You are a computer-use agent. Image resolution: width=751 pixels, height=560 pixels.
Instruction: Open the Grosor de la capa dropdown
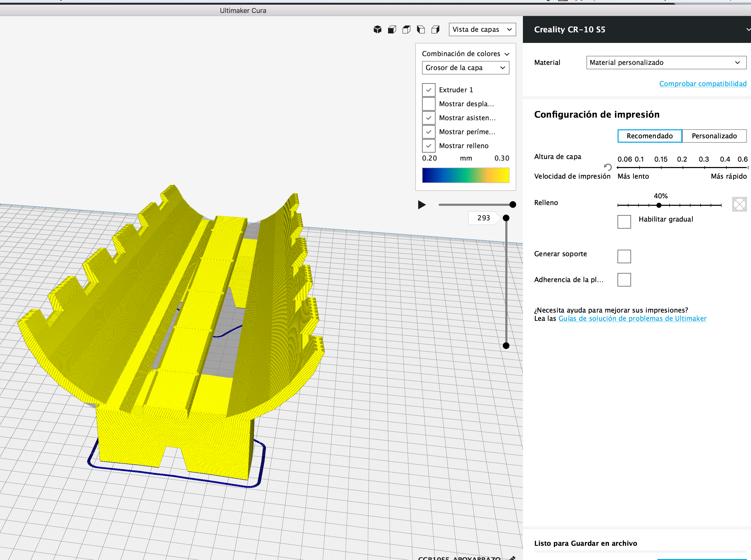465,68
